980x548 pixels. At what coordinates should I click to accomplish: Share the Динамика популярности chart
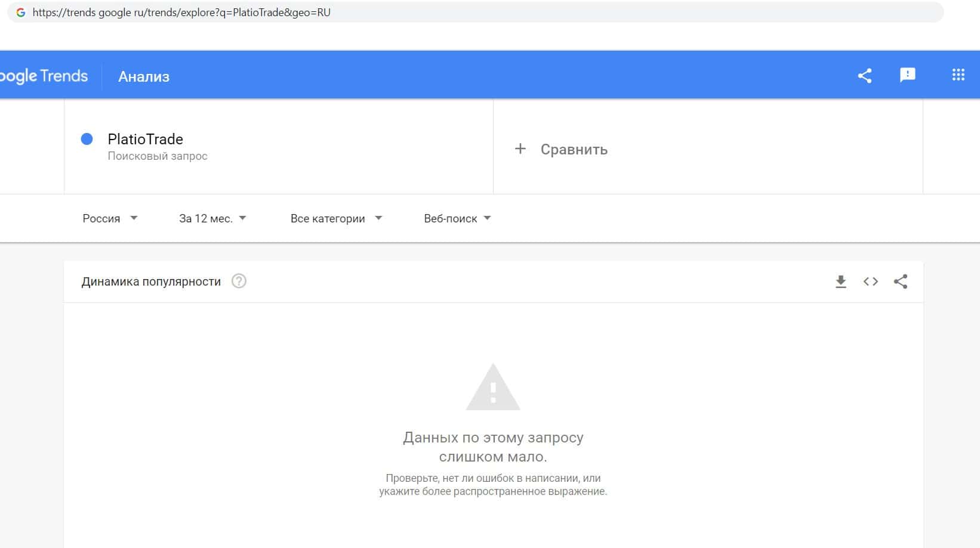pyautogui.click(x=901, y=281)
